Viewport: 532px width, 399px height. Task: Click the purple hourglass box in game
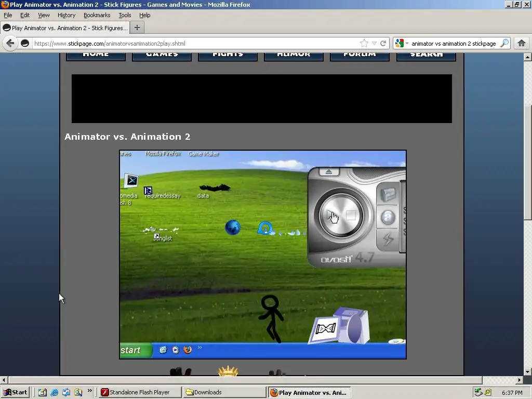tap(339, 325)
